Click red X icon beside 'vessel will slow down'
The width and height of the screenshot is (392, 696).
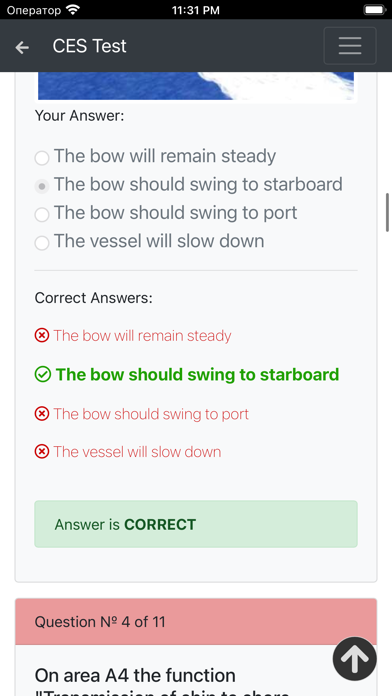pyautogui.click(x=42, y=452)
